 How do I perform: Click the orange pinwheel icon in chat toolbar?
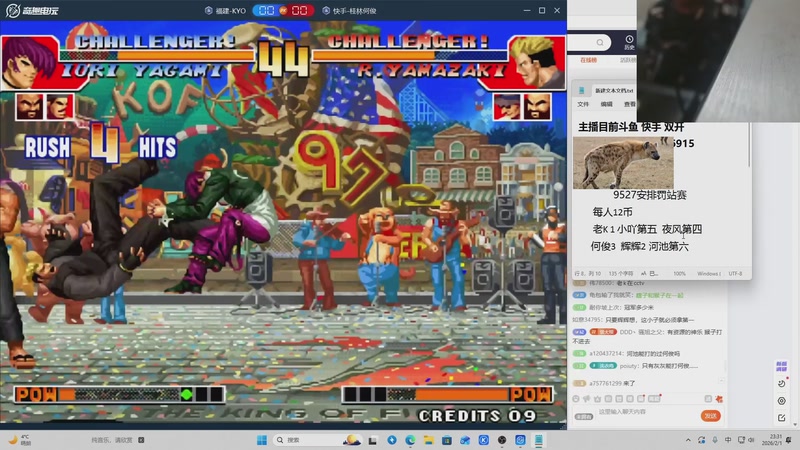coord(719,399)
